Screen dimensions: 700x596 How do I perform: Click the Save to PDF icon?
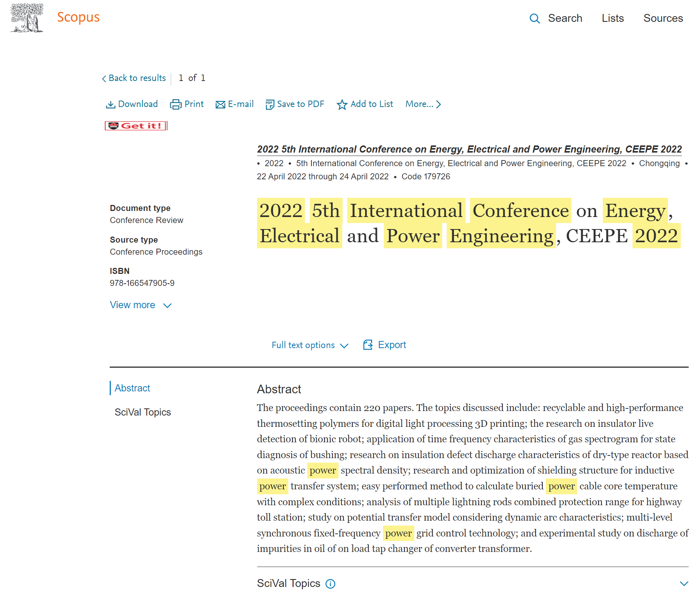coord(270,104)
